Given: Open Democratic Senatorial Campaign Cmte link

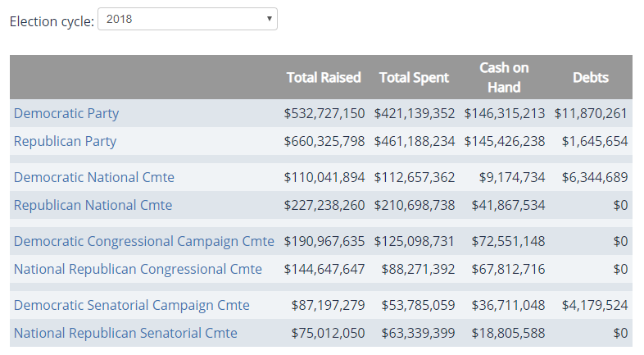Looking at the screenshot, I should (131, 306).
